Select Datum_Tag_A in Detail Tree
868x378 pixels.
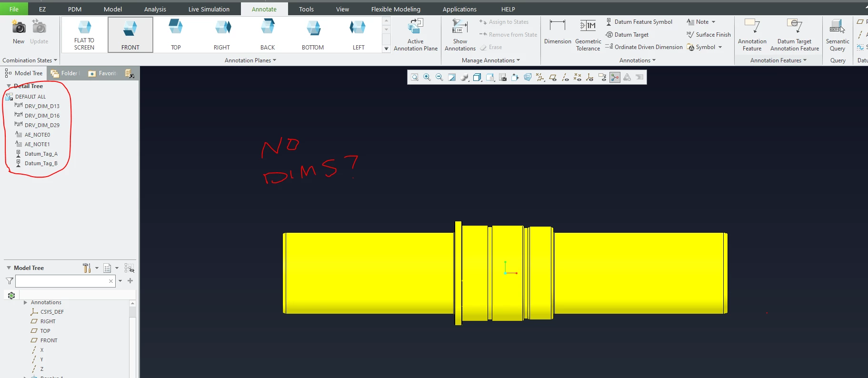(41, 154)
